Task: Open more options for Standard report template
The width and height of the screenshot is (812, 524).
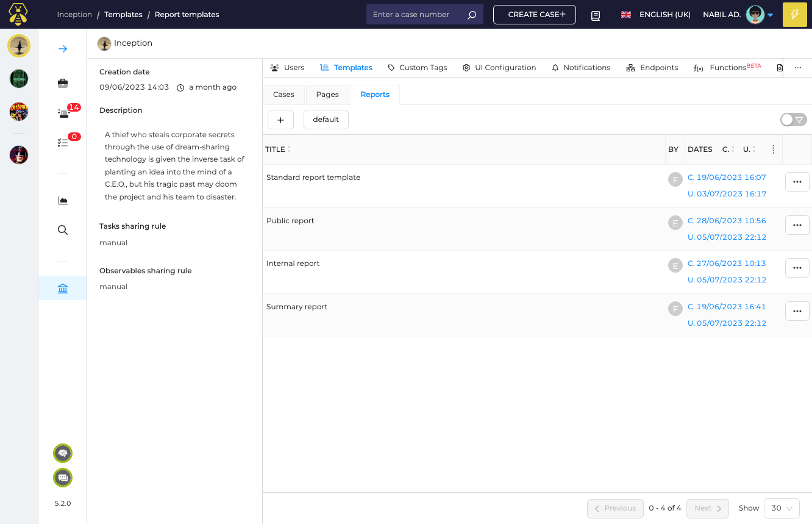Action: [797, 182]
